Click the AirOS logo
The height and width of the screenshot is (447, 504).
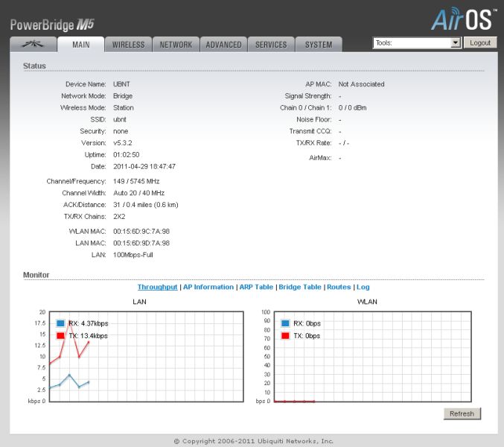pyautogui.click(x=463, y=19)
